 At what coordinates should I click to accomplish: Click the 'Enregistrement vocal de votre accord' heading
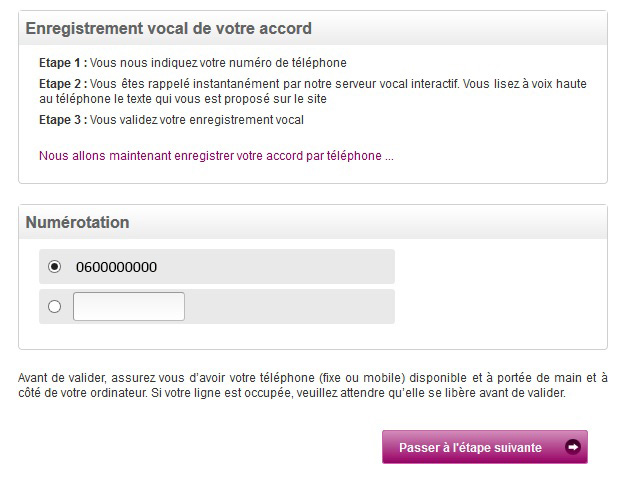tap(168, 29)
